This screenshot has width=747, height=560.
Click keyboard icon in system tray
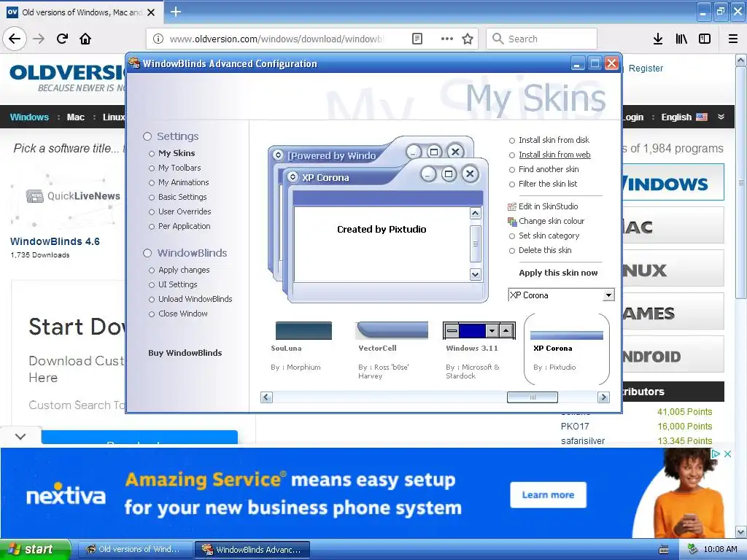tap(664, 550)
